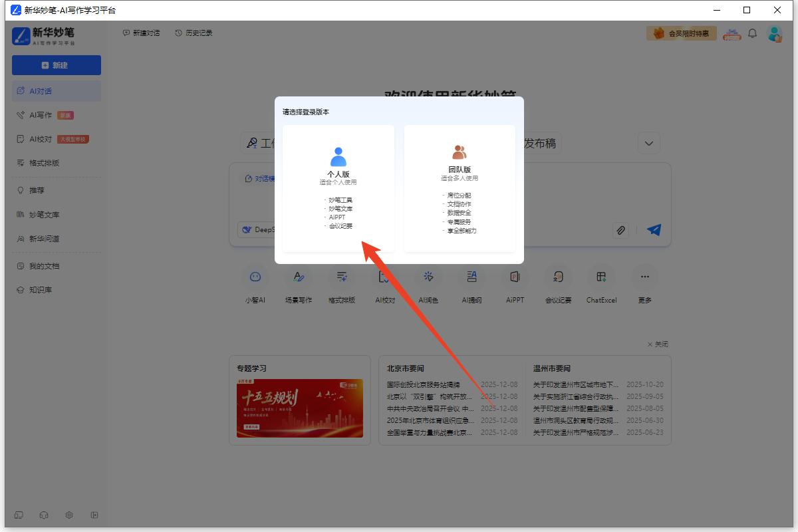
Task: Open the 更多 more tools menu
Action: coord(644,284)
